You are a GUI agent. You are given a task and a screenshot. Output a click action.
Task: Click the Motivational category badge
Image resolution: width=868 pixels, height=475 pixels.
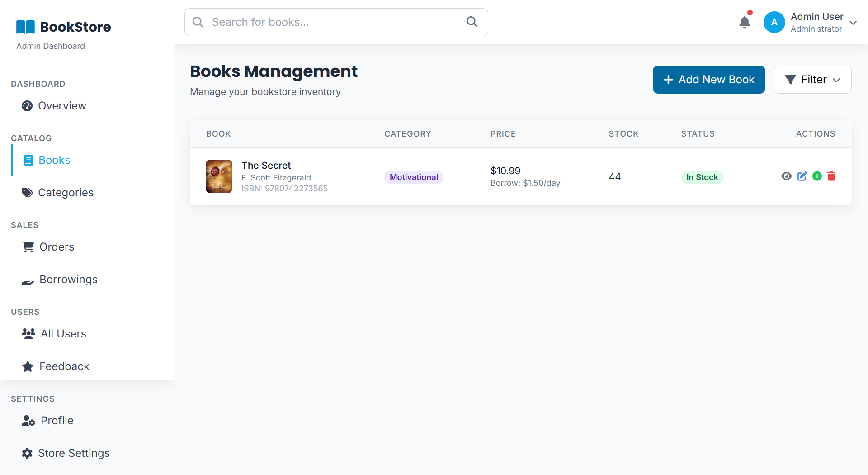point(413,177)
